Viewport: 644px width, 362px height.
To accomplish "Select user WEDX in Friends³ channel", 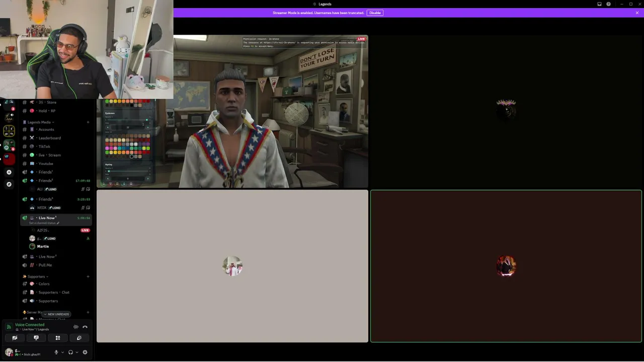I will (x=59, y=208).
